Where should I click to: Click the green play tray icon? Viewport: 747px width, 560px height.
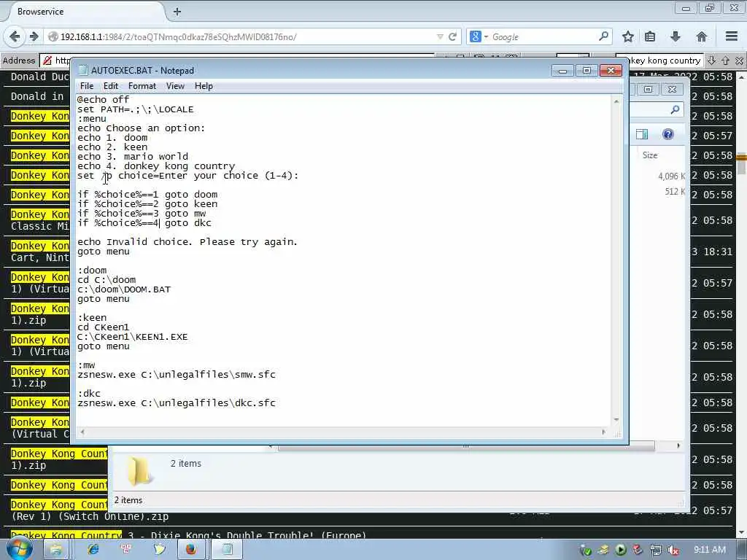(x=620, y=550)
